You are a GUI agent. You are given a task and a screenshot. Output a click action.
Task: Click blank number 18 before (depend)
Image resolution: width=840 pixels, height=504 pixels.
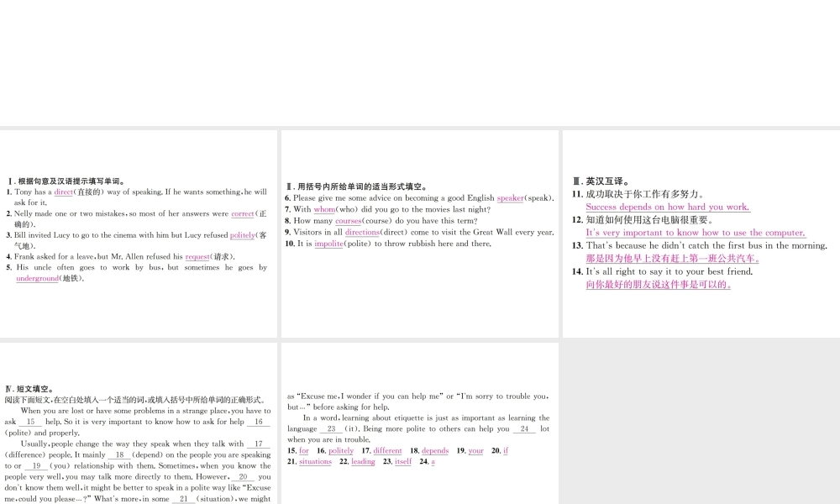pos(120,455)
